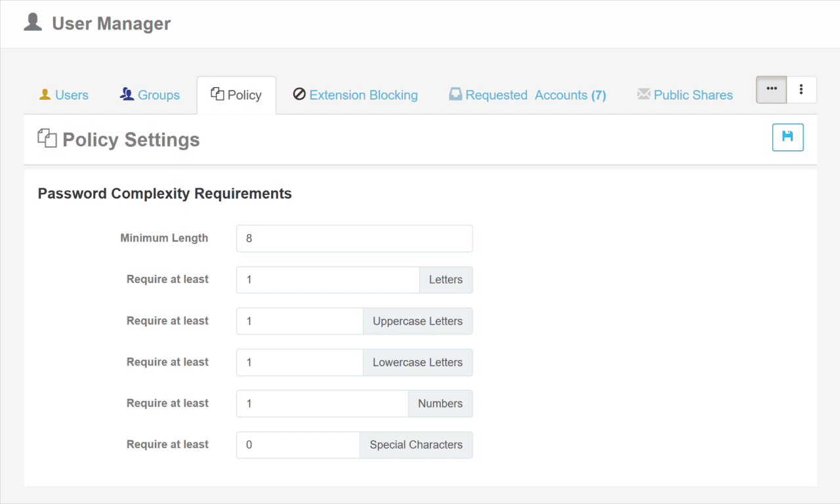
Task: Click the Uppercase Letters requirement input field
Action: tap(299, 321)
